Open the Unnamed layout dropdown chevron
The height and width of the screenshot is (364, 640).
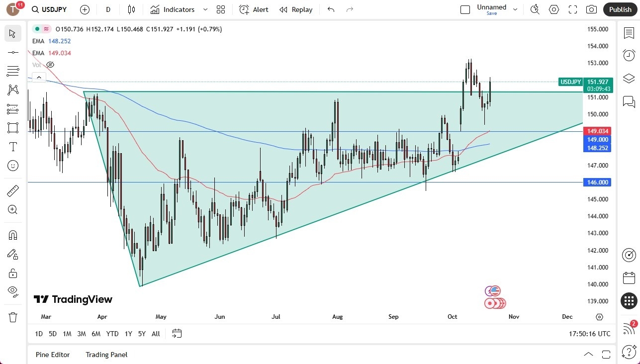[515, 9]
